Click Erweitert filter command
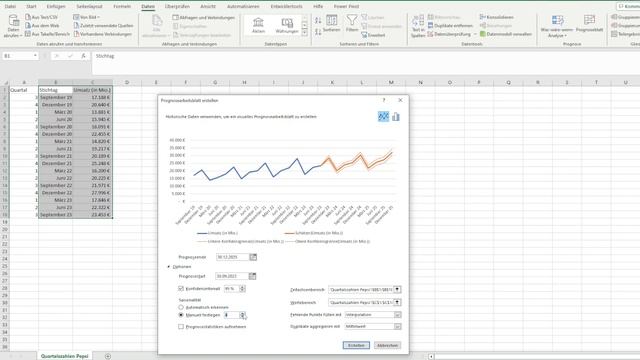 373,35
